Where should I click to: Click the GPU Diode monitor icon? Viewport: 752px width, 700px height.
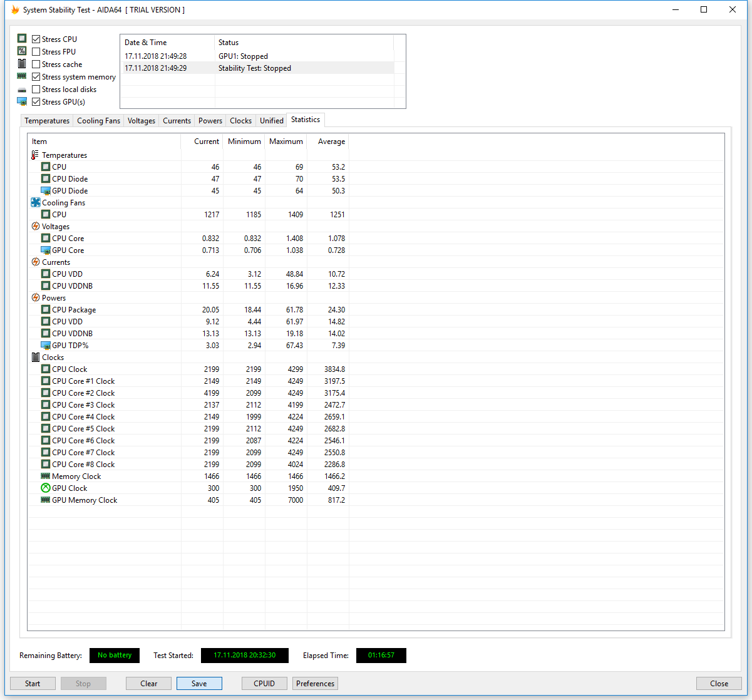point(45,190)
